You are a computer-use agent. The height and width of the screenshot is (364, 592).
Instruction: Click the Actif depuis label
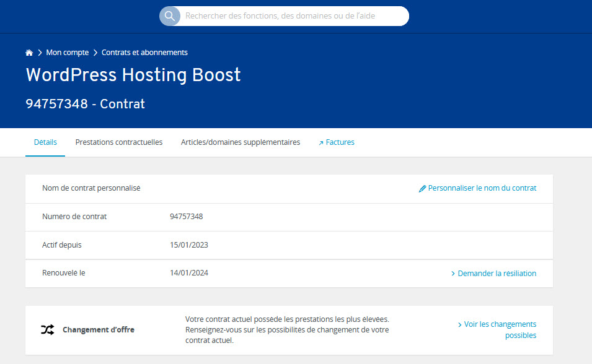[x=62, y=245]
